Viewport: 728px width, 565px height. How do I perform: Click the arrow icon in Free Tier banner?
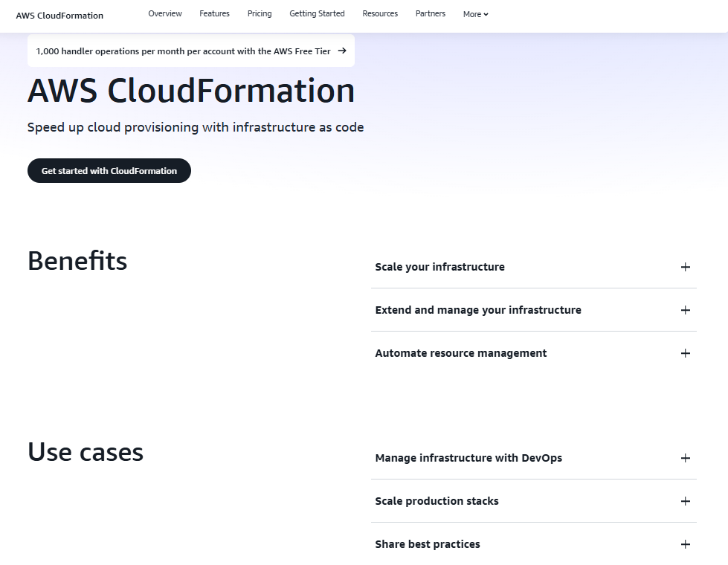pos(342,51)
